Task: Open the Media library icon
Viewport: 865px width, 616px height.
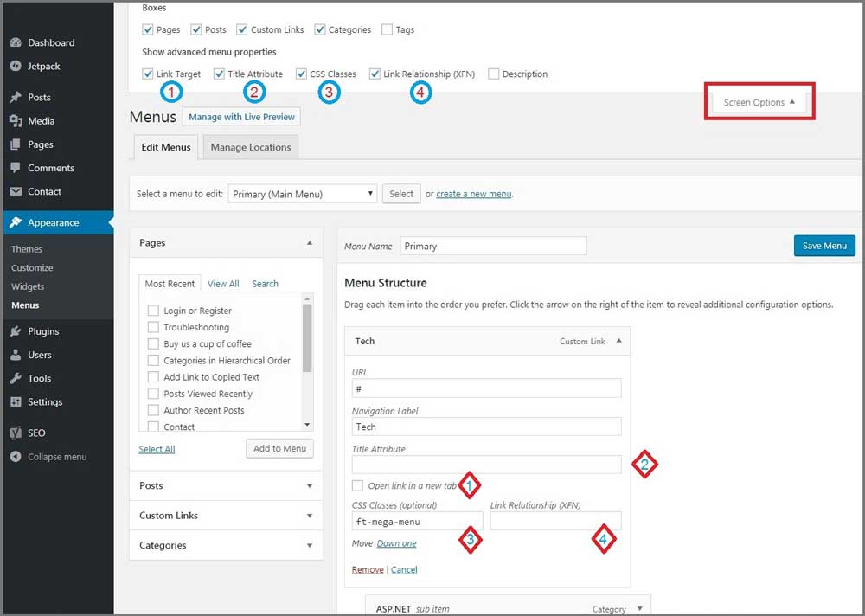Action: point(15,120)
